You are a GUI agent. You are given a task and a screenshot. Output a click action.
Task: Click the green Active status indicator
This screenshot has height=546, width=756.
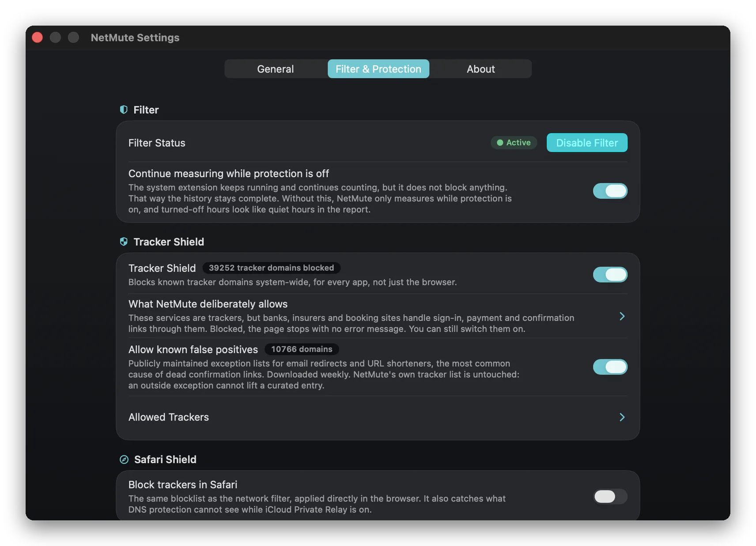pyautogui.click(x=514, y=143)
